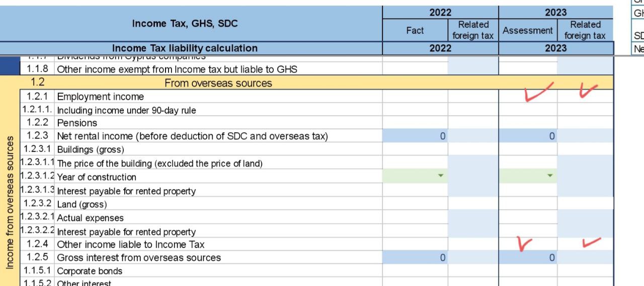
Task: Select the 2023 Gross interest Assessment cell
Action: 528,257
